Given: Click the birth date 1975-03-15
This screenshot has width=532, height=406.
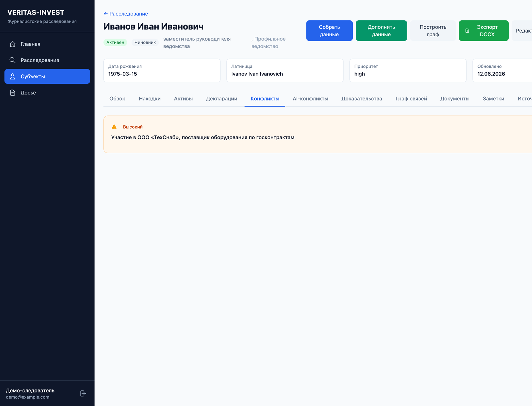Looking at the screenshot, I should [123, 74].
